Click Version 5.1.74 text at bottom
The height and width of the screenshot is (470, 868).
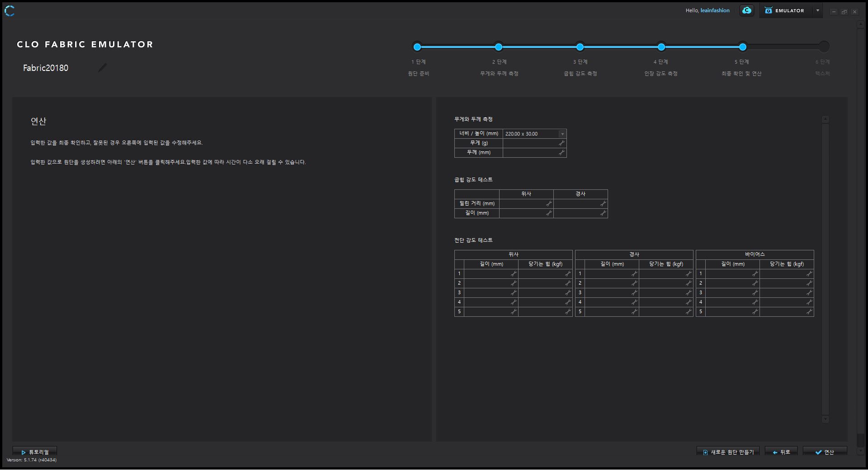click(x=32, y=460)
